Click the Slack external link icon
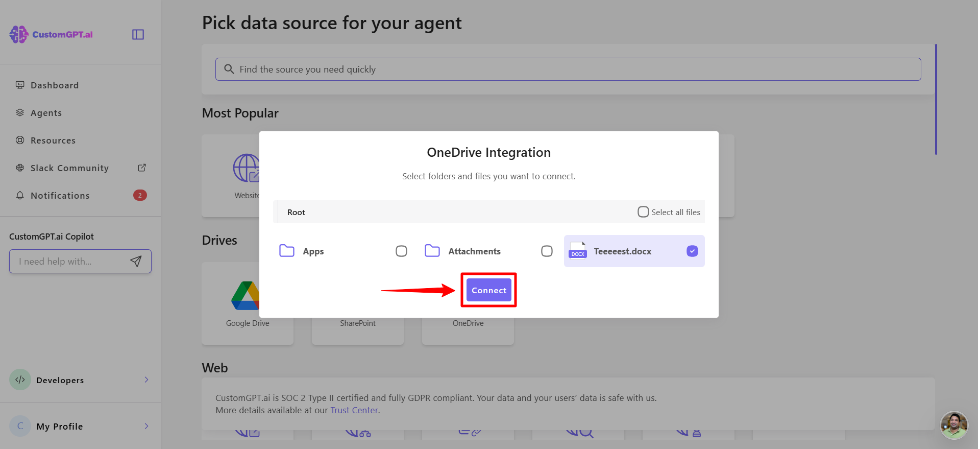 pyautogui.click(x=142, y=168)
